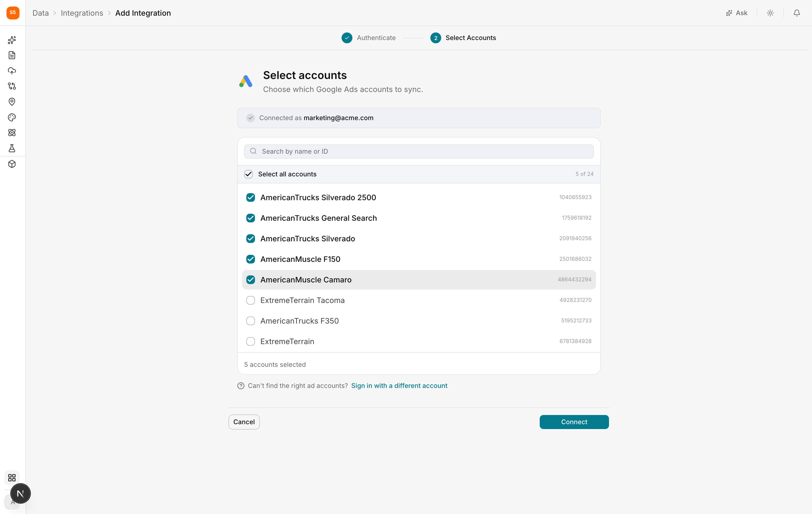Open the map pin icon in sidebar
The width and height of the screenshot is (812, 514).
tap(12, 102)
